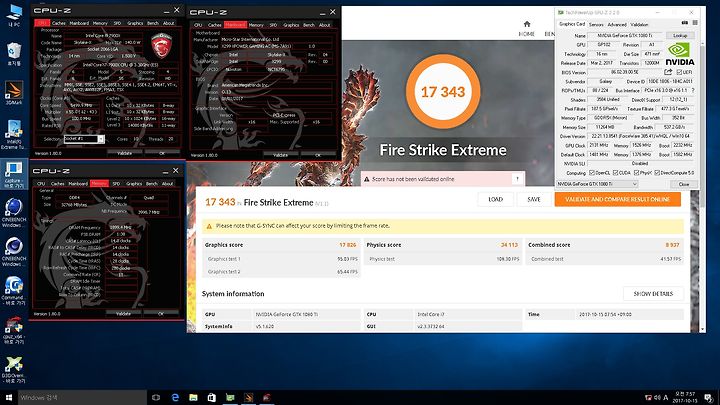Toggle the PhysX checkbox in GPU-Z
Viewport: 720px width, 405px height.
tap(636, 173)
